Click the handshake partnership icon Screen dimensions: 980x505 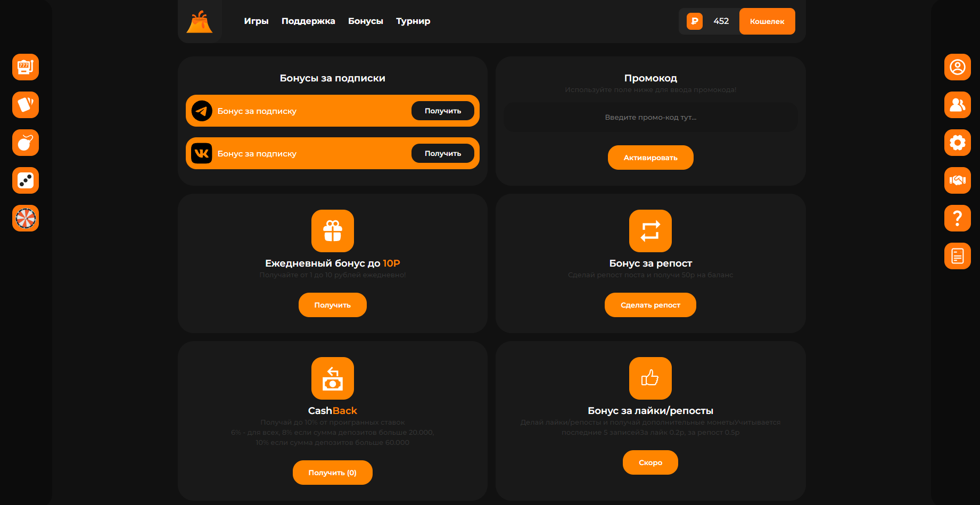[x=957, y=180]
